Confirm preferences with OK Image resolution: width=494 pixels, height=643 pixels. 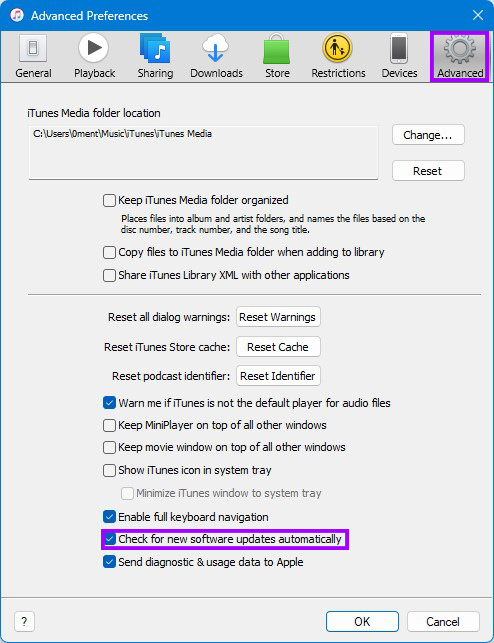(362, 622)
